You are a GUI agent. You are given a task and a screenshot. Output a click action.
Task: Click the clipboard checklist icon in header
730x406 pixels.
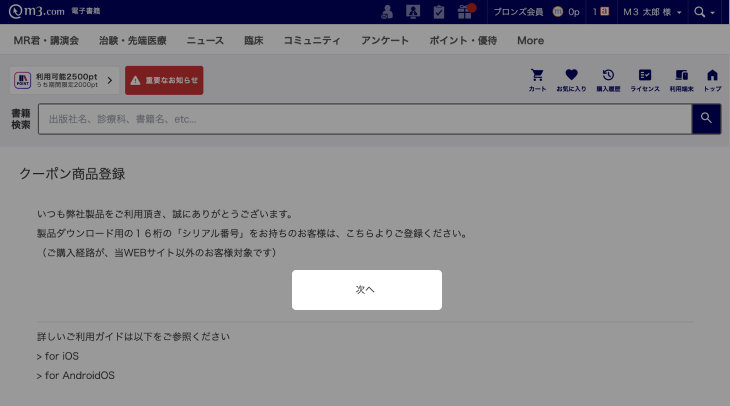(439, 12)
